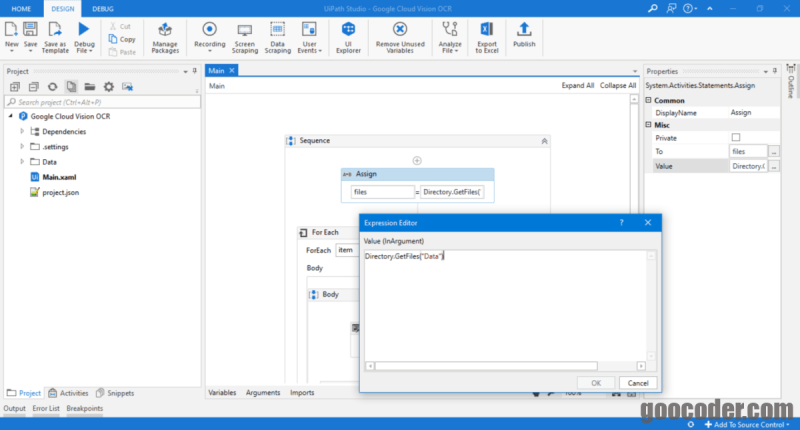Click Save as Template icon
This screenshot has width=800, height=430.
[55, 37]
